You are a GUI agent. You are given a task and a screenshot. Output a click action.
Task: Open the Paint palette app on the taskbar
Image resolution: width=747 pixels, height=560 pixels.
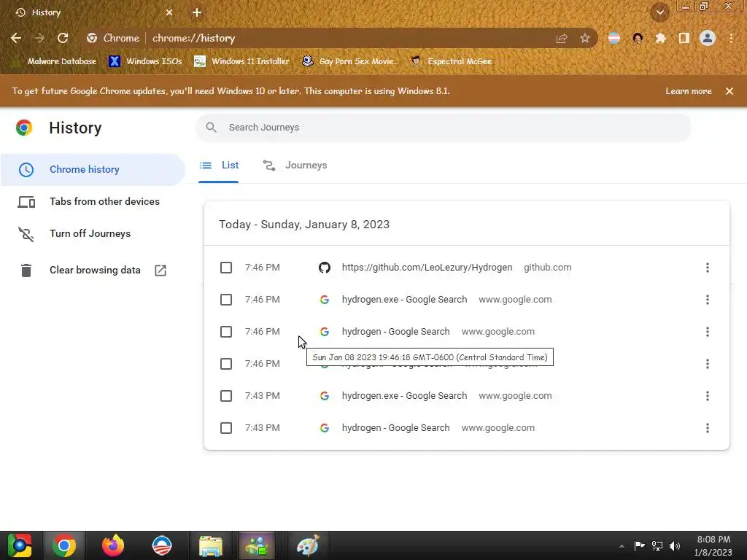[x=307, y=545]
